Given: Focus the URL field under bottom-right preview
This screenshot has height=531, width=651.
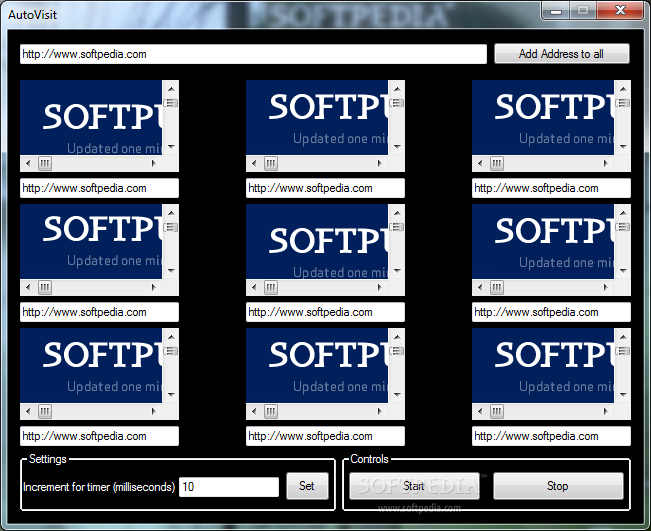Looking at the screenshot, I should pos(551,436).
